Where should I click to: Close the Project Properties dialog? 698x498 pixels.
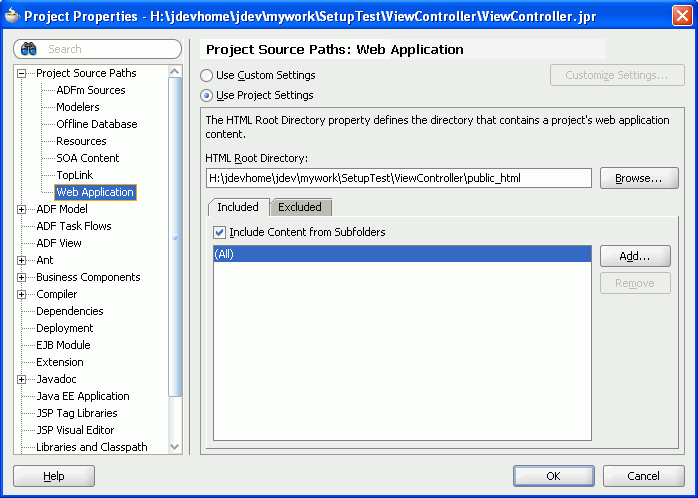[682, 16]
